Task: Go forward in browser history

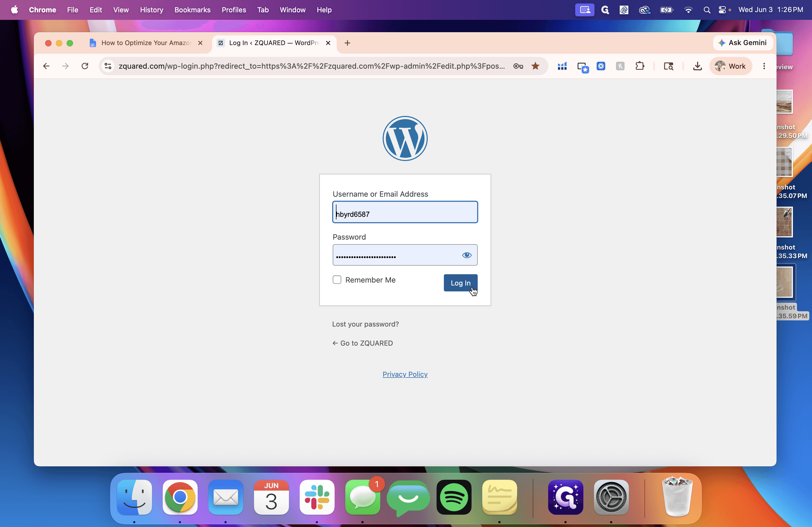Action: coord(66,66)
